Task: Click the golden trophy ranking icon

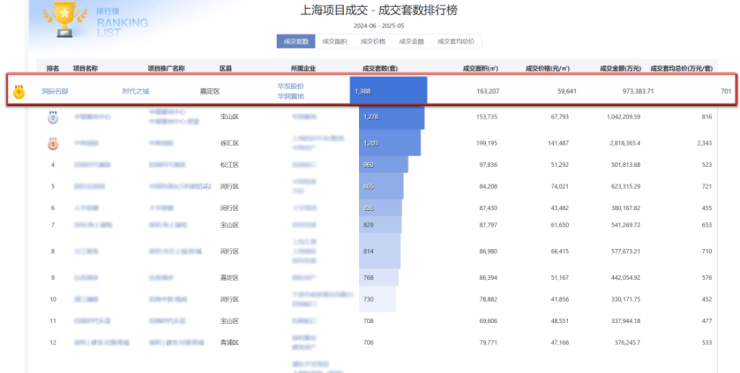Action: tap(65, 18)
